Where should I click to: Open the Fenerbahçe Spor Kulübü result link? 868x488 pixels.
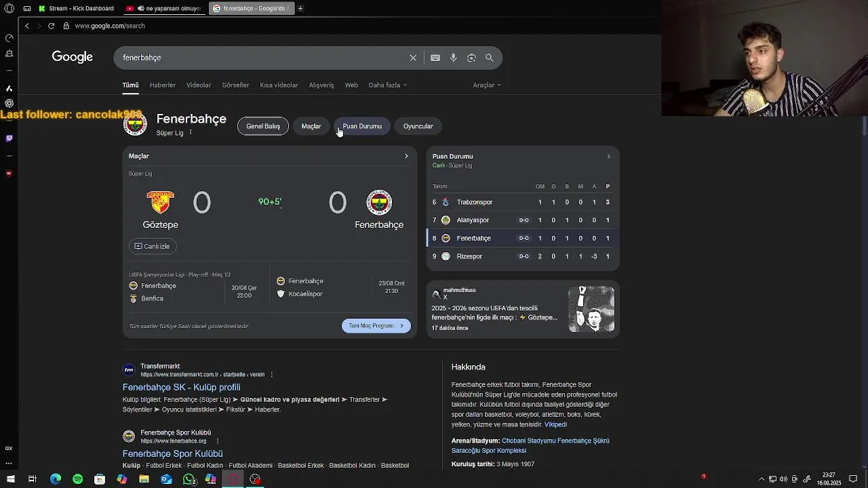172,453
